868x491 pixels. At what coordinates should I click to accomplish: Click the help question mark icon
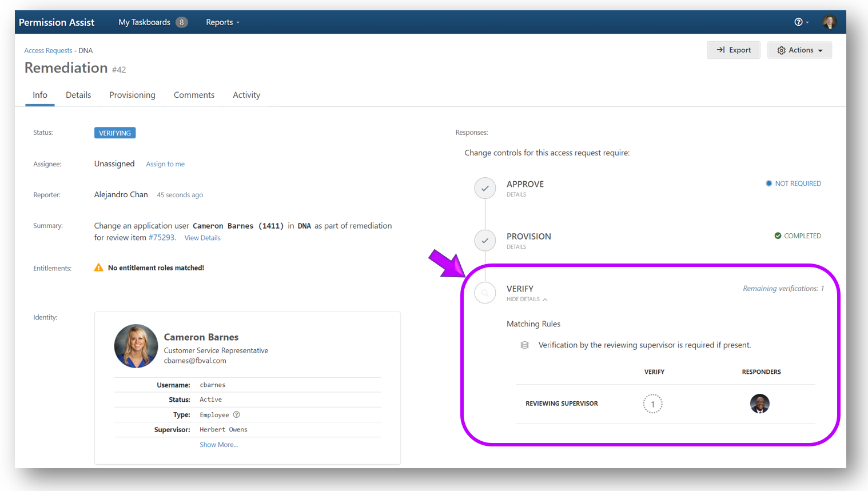[798, 22]
